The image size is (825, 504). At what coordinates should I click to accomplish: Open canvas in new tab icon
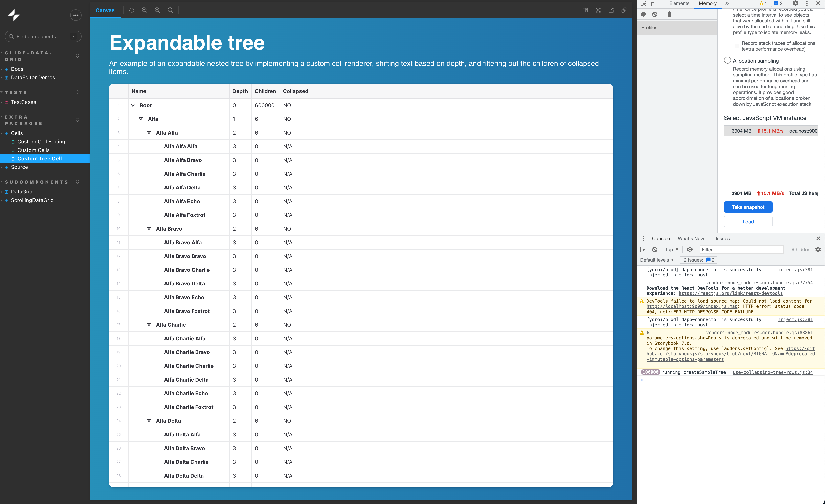click(611, 10)
